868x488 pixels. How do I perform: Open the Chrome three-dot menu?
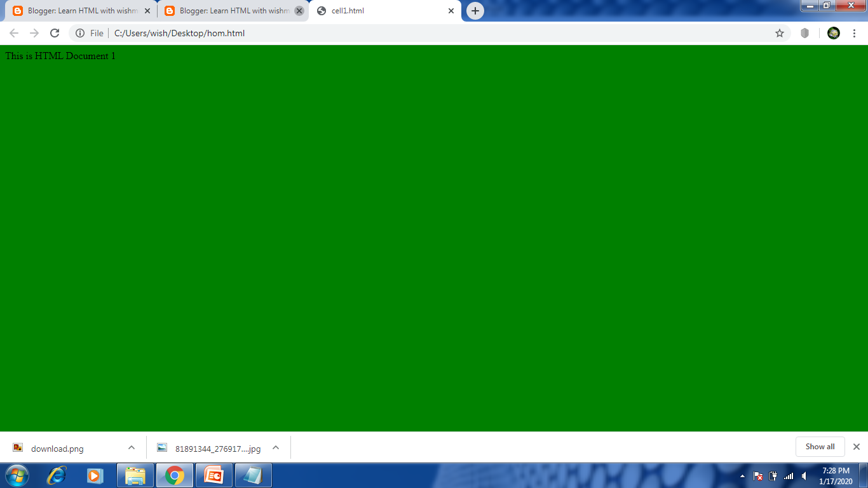coord(853,32)
